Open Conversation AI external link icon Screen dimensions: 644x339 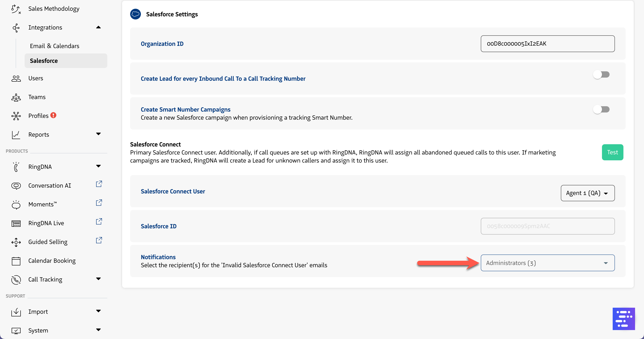point(99,184)
